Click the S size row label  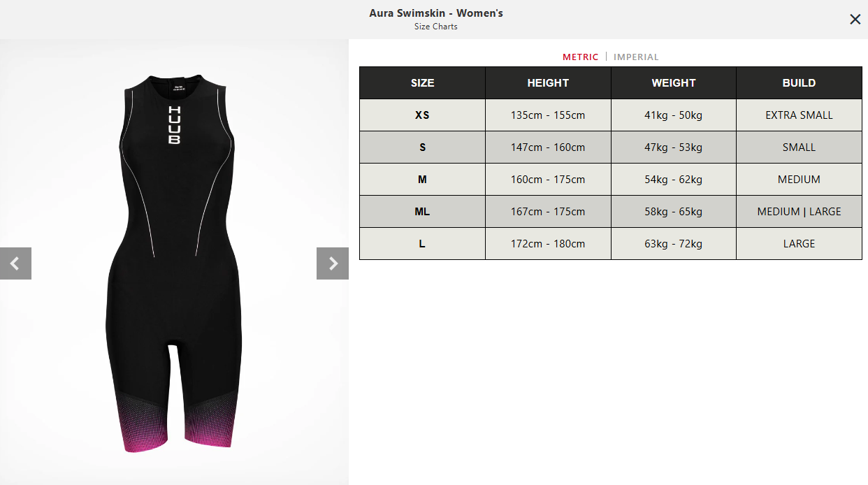click(422, 147)
